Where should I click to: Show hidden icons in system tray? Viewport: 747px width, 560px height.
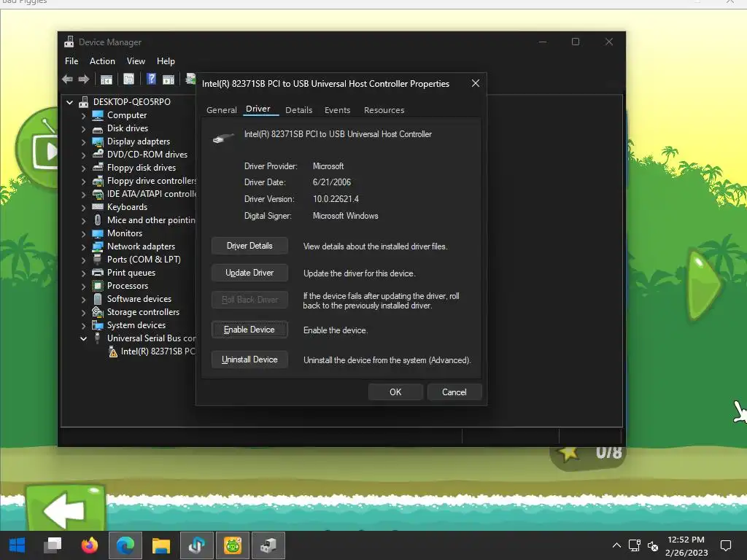(616, 545)
